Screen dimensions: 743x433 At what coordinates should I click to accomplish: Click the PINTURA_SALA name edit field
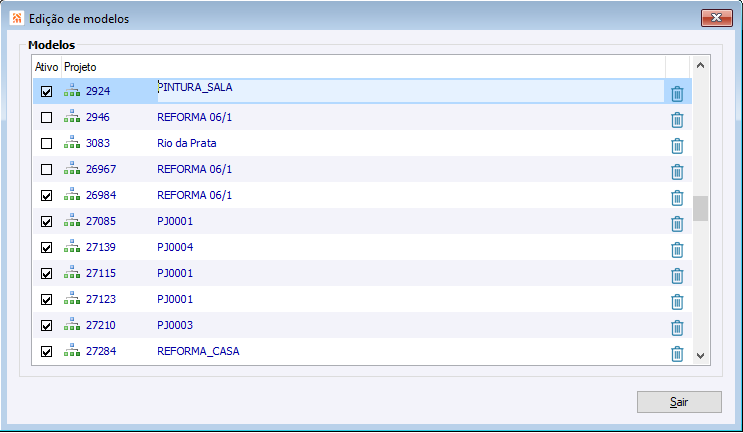[410, 91]
